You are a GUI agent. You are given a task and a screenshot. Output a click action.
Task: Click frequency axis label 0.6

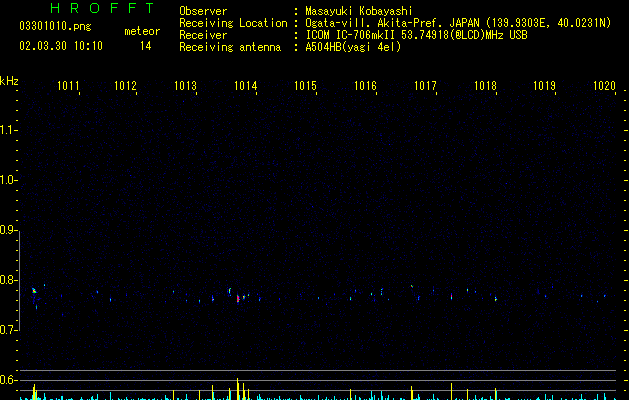(8, 380)
